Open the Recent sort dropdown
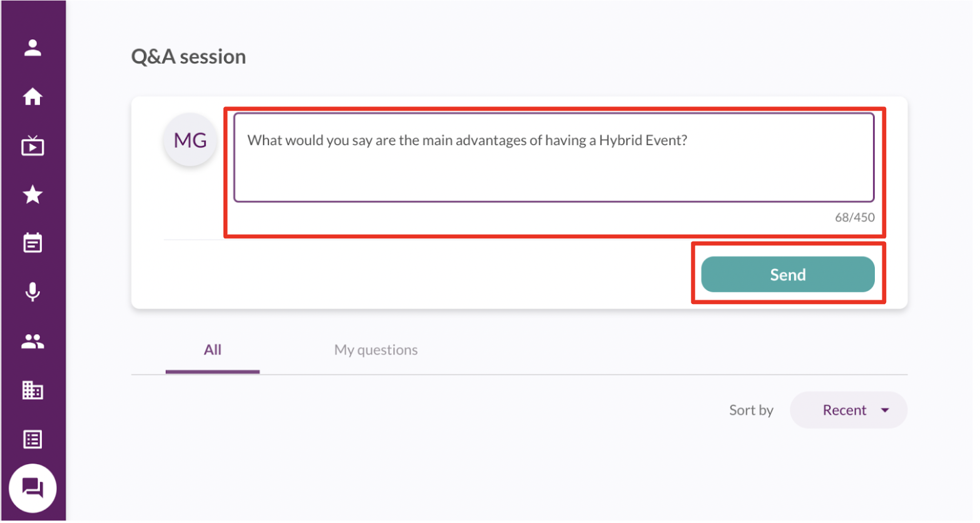Viewport: 980px width, 523px height. click(847, 411)
